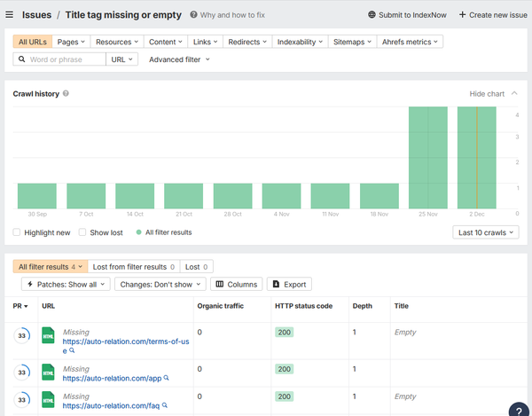
Task: Open the Ahrefs metrics dropdown
Action: [x=410, y=42]
